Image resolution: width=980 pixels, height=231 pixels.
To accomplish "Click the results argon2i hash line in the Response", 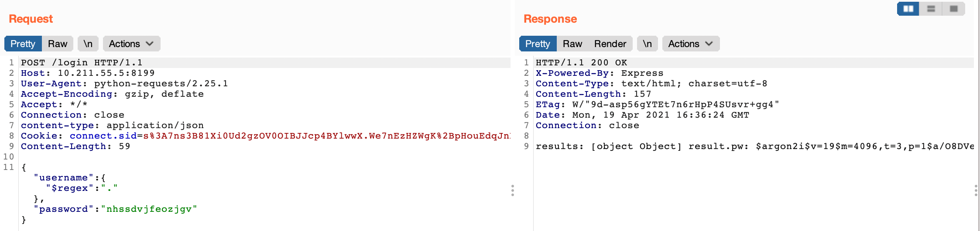I will pyautogui.click(x=754, y=146).
